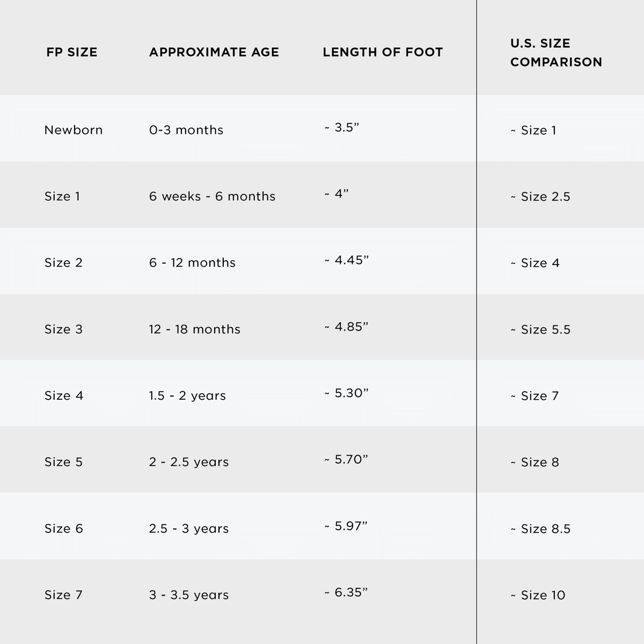This screenshot has height=644, width=644.
Task: Click the ~ 4.45” foot length value
Action: click(347, 260)
